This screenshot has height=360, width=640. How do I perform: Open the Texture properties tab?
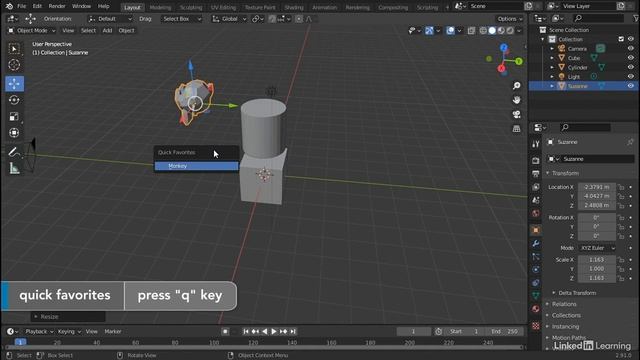click(x=536, y=326)
